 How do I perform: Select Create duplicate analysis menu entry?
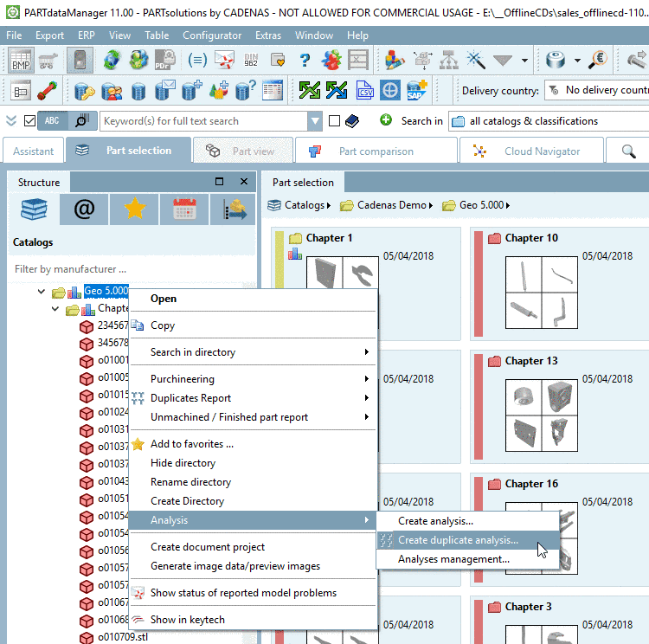(458, 540)
